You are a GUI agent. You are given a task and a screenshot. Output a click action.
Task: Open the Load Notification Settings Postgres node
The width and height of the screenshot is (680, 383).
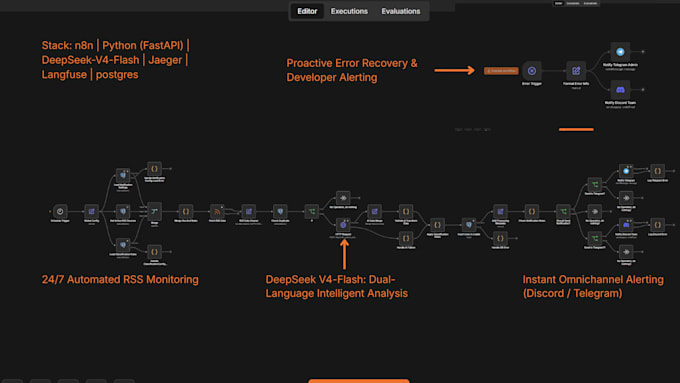click(x=123, y=176)
